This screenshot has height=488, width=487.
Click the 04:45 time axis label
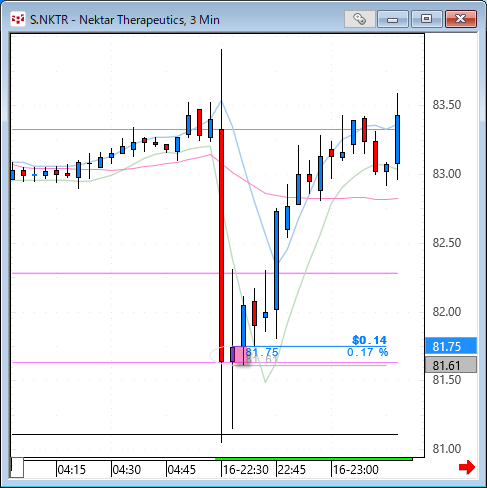tap(182, 470)
